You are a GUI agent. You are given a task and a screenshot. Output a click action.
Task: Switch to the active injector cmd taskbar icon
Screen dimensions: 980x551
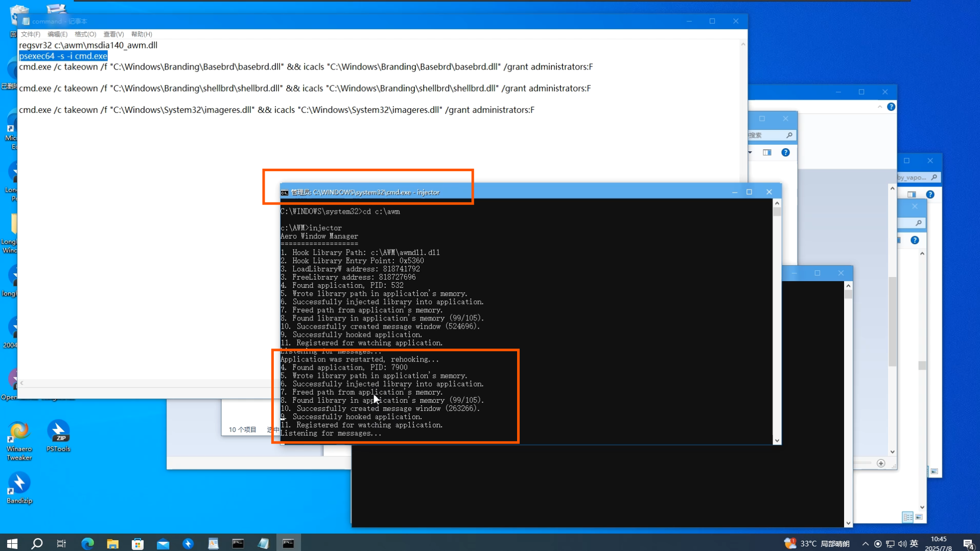(x=288, y=543)
